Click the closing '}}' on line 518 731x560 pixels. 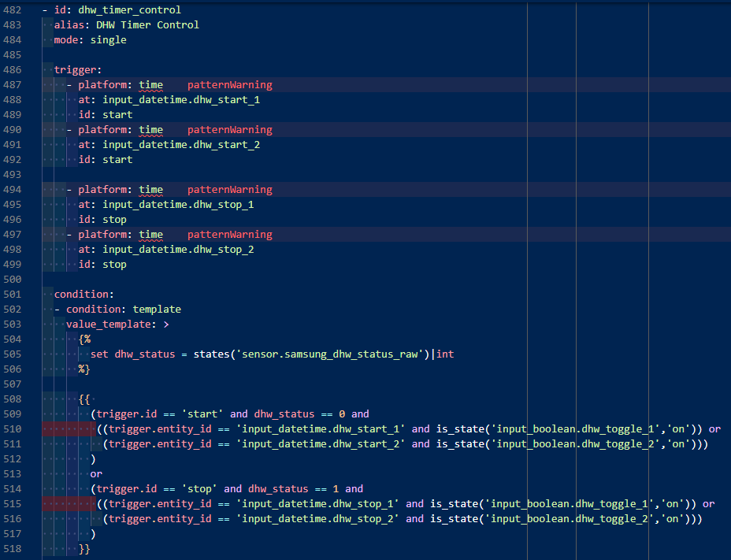[84, 549]
